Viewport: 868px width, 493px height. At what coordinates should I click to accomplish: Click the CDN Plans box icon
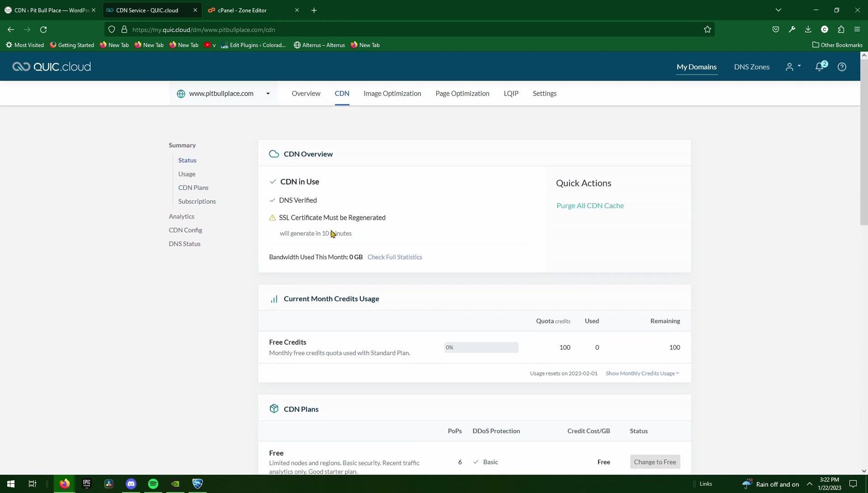[274, 408]
